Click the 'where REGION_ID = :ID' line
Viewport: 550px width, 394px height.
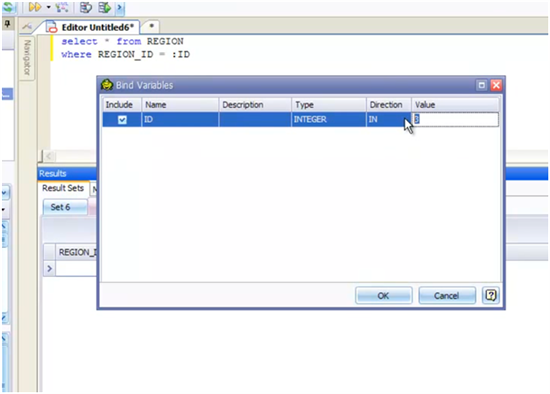(x=126, y=54)
